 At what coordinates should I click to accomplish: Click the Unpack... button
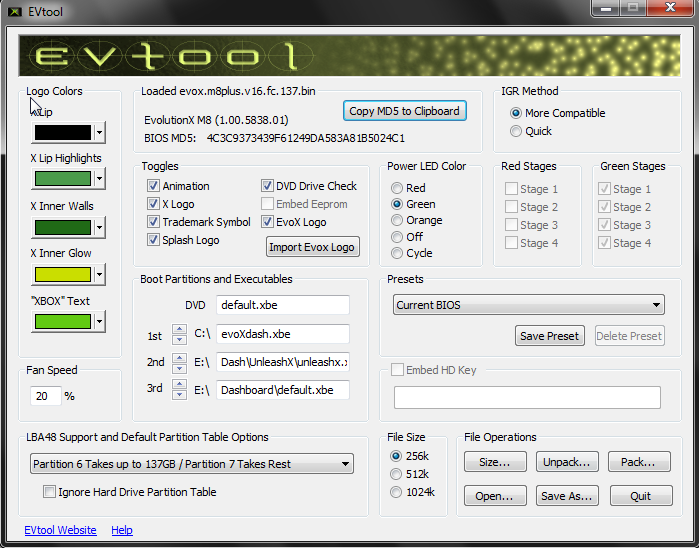(x=567, y=462)
